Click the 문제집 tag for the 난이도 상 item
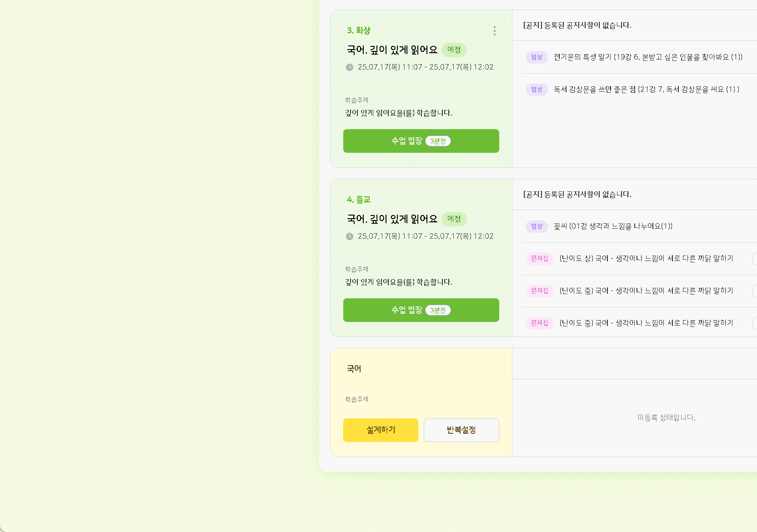The image size is (757, 532). click(540, 259)
